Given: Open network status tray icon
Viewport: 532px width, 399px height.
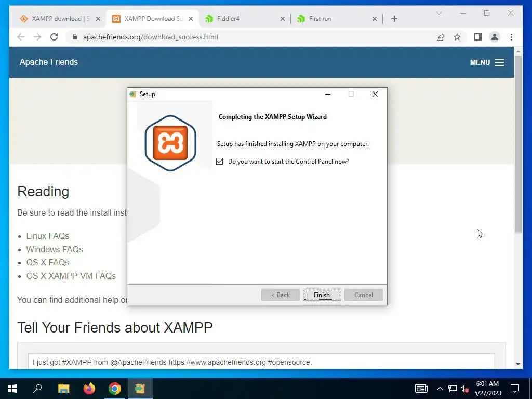Looking at the screenshot, I should coord(453,389).
